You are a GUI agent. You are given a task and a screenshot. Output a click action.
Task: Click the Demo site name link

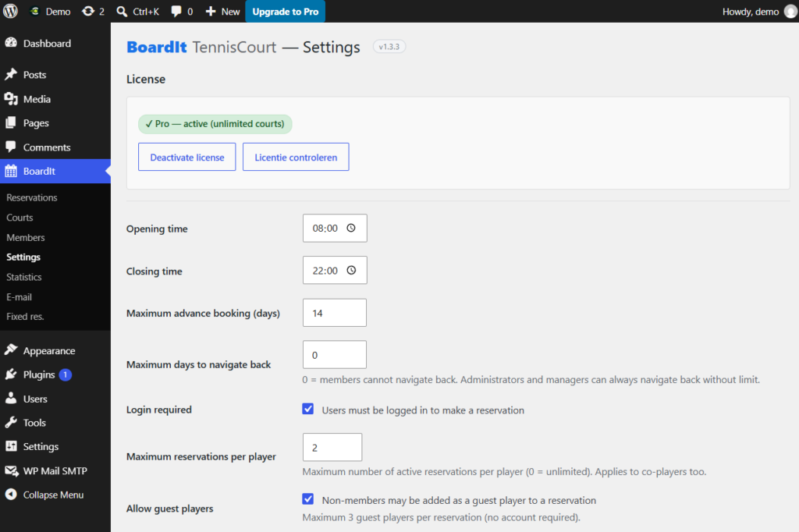(50, 11)
